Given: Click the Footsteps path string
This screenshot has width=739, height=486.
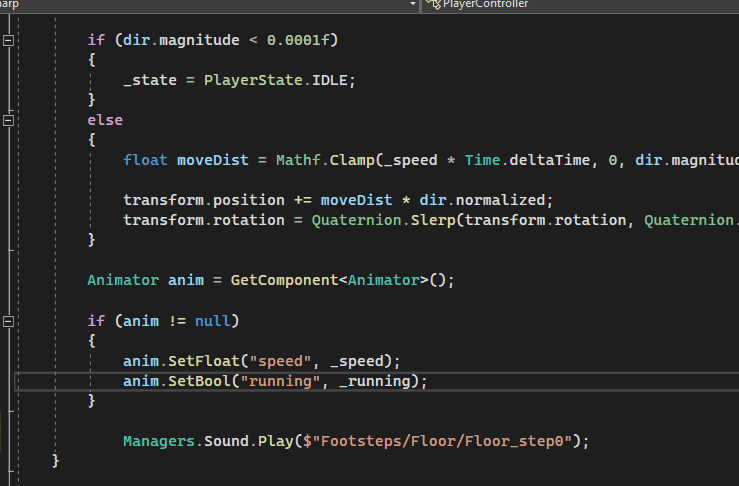Looking at the screenshot, I should (x=446, y=441).
